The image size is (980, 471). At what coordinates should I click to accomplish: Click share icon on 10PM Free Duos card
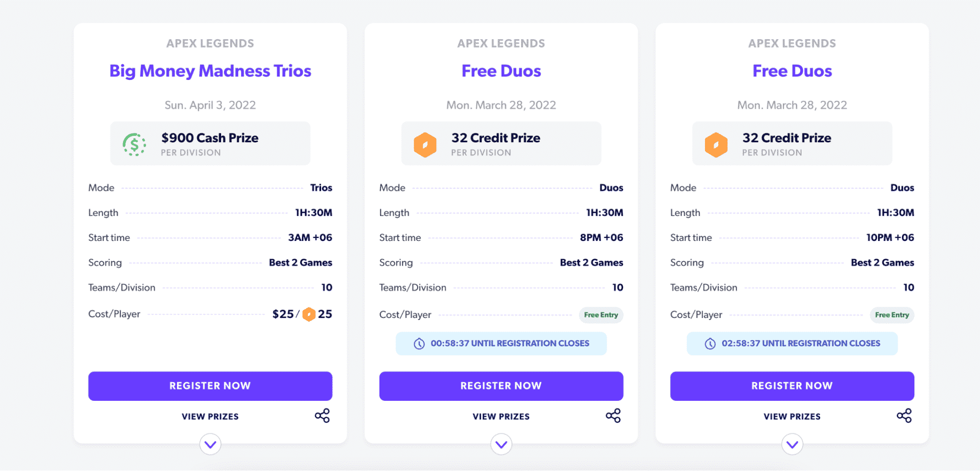tap(905, 416)
